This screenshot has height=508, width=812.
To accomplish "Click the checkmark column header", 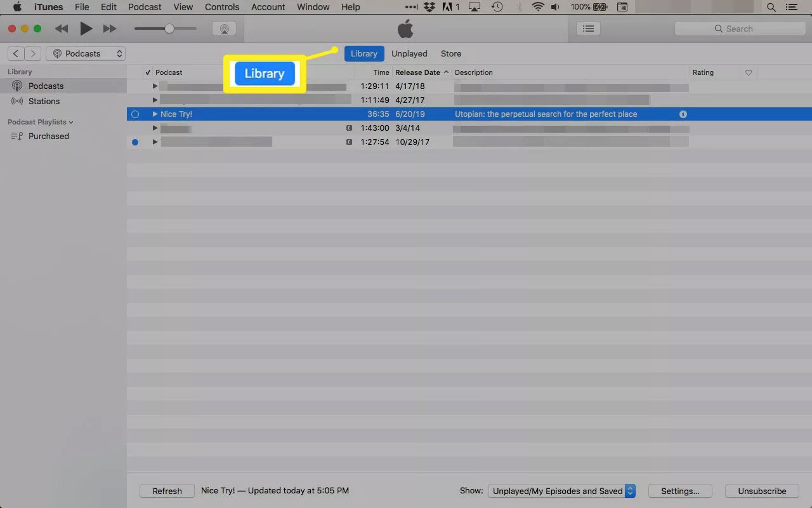I will point(148,72).
